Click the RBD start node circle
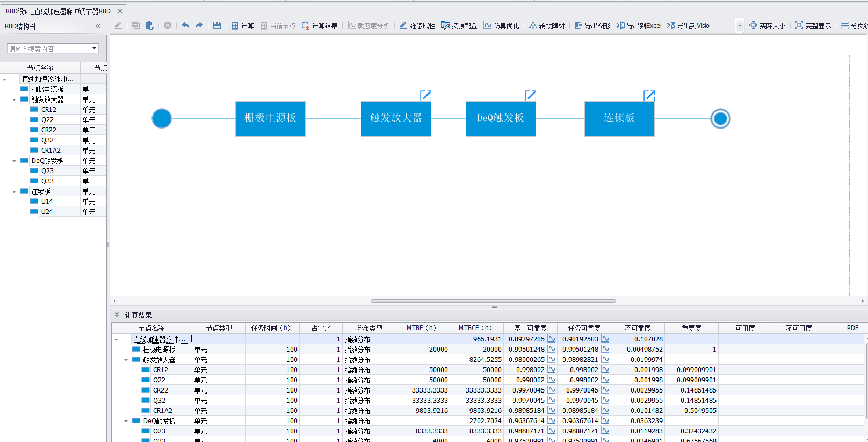 tap(162, 118)
